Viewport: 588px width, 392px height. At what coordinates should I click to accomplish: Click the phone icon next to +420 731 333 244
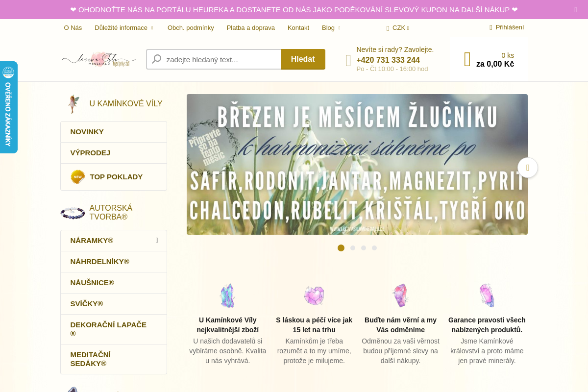[x=348, y=60]
